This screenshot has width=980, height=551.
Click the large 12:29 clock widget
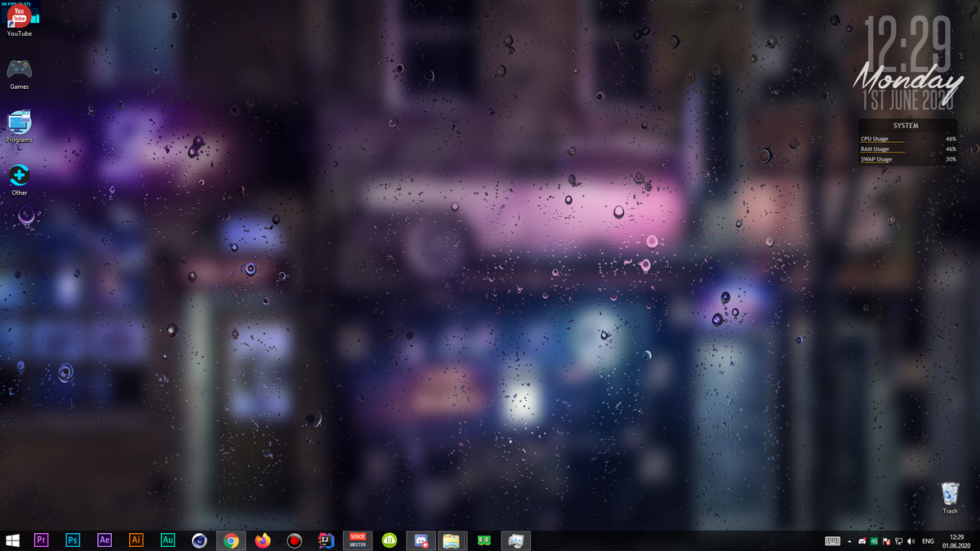(908, 42)
